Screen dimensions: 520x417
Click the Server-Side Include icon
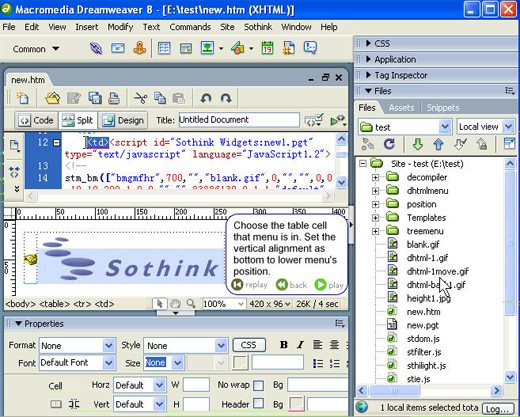coord(289,48)
